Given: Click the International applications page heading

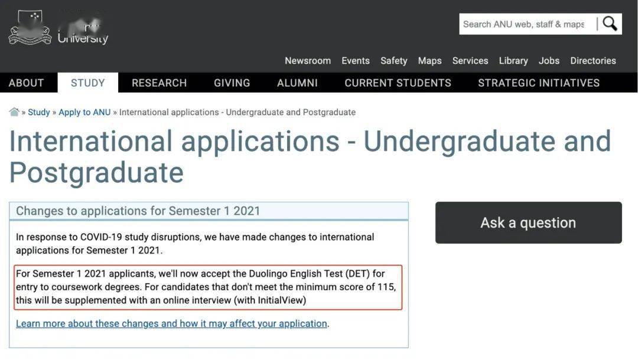Looking at the screenshot, I should pyautogui.click(x=310, y=157).
